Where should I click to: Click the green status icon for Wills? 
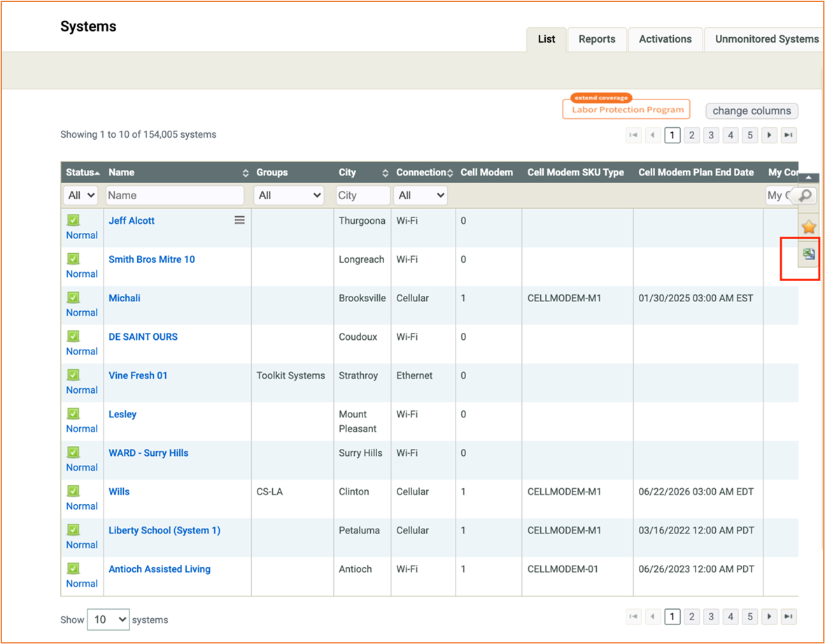pos(73,491)
